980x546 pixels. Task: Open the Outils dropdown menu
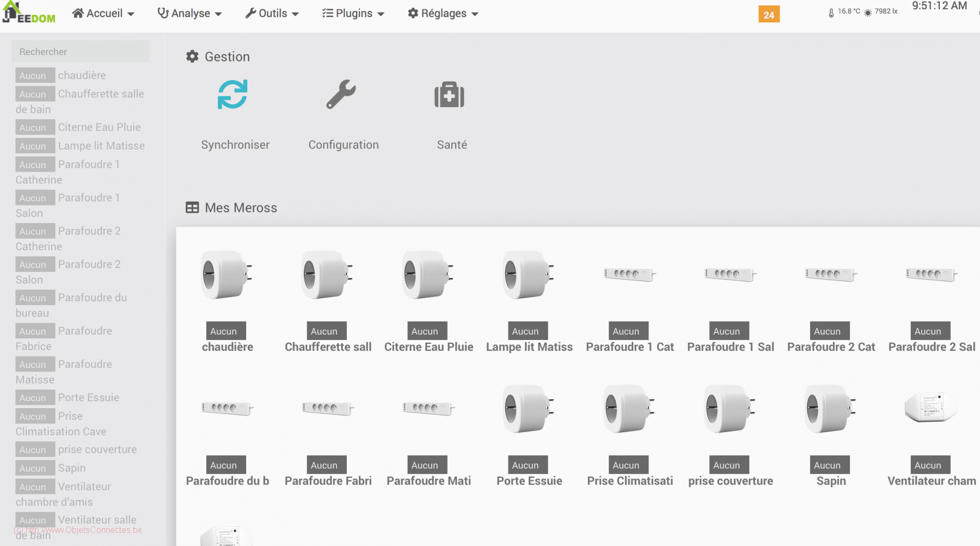(x=272, y=13)
